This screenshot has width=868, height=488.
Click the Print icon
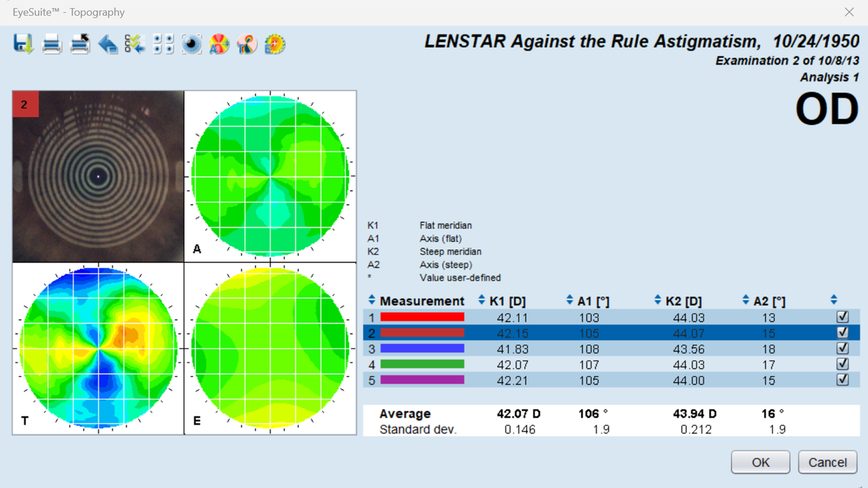52,43
